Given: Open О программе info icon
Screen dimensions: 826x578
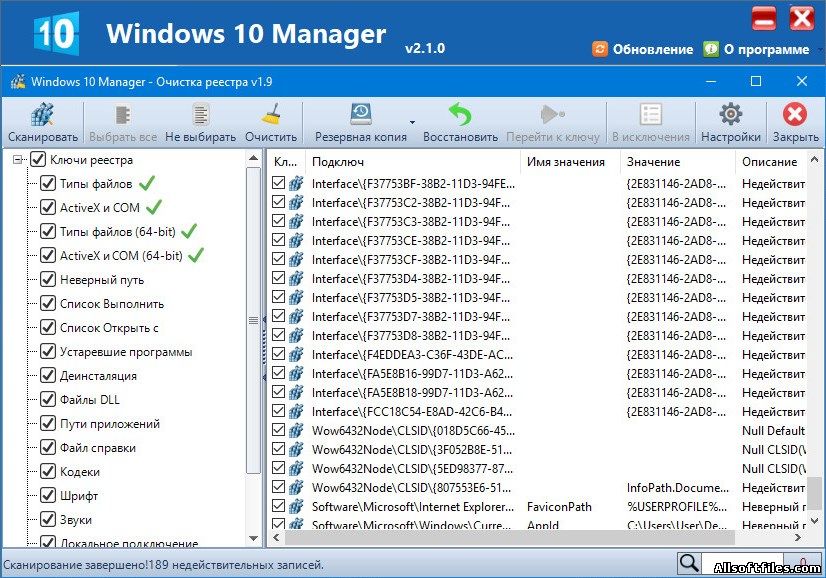Looking at the screenshot, I should click(711, 49).
